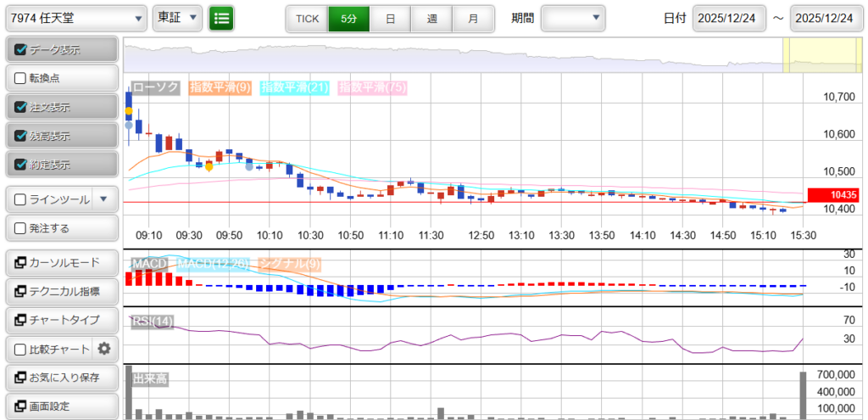Open the 7974 任天堂 stock dropdown
868x420 pixels.
pyautogui.click(x=77, y=18)
